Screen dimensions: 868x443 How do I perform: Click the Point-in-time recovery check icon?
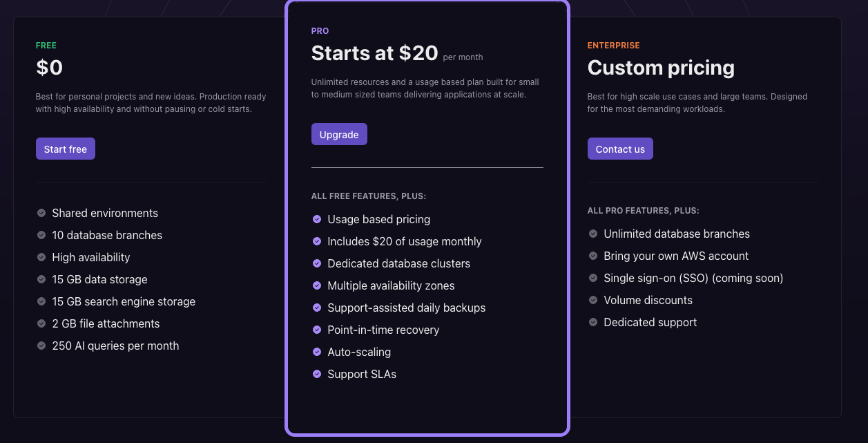317,330
